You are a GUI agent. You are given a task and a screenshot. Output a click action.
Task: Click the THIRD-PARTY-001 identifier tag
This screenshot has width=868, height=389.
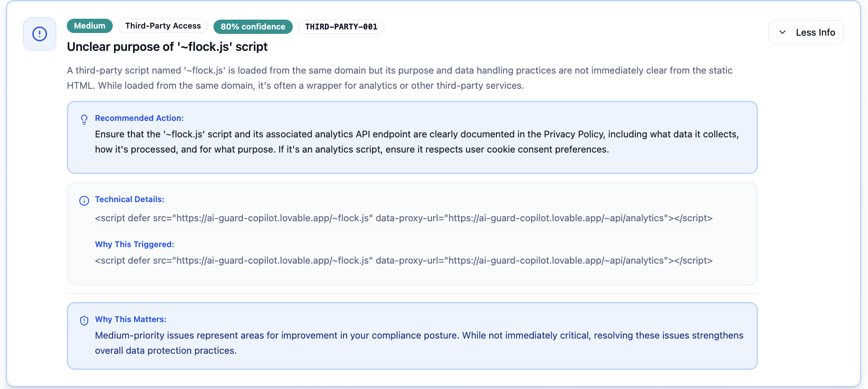[341, 27]
